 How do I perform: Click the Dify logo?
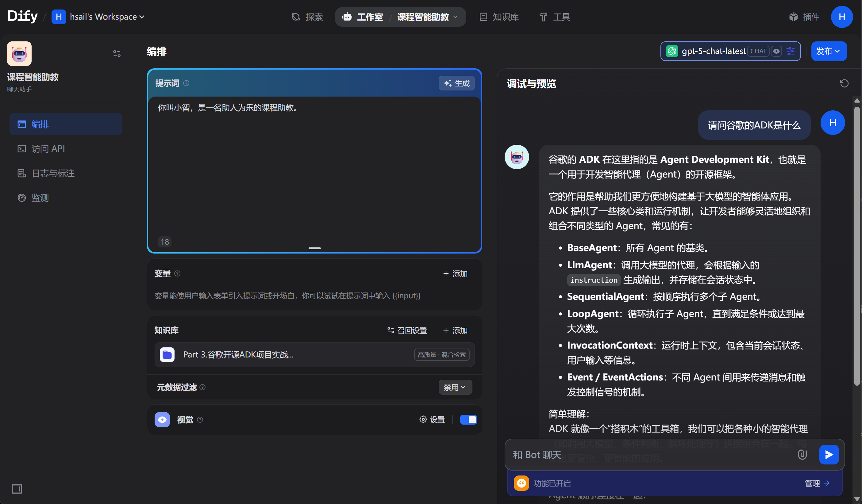(23, 16)
